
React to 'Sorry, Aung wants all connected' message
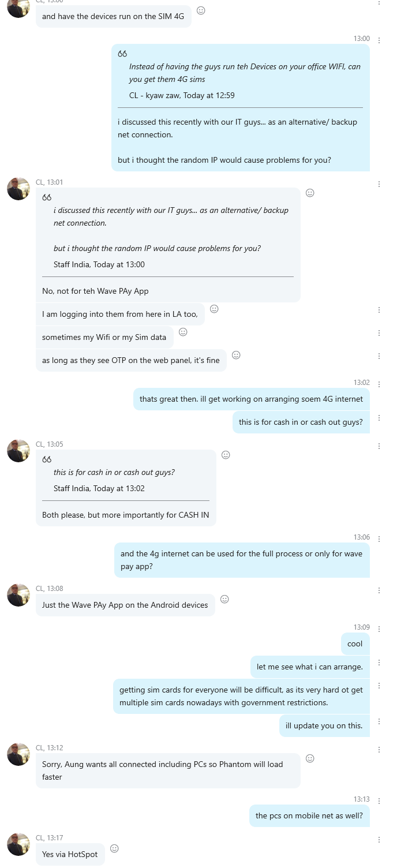[310, 758]
